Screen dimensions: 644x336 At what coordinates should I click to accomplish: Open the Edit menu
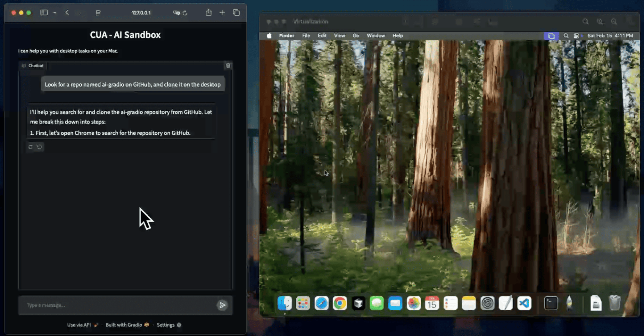[x=322, y=36]
